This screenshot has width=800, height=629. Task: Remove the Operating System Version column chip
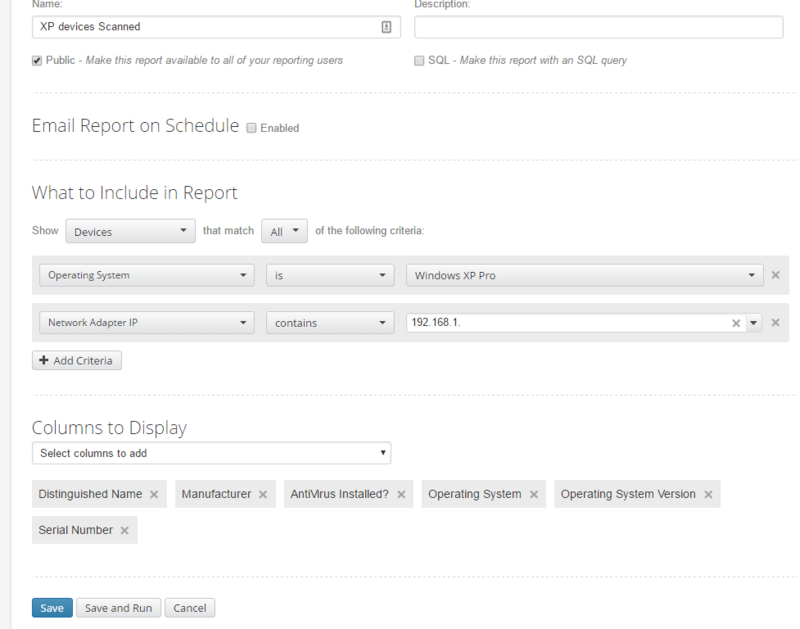(707, 493)
